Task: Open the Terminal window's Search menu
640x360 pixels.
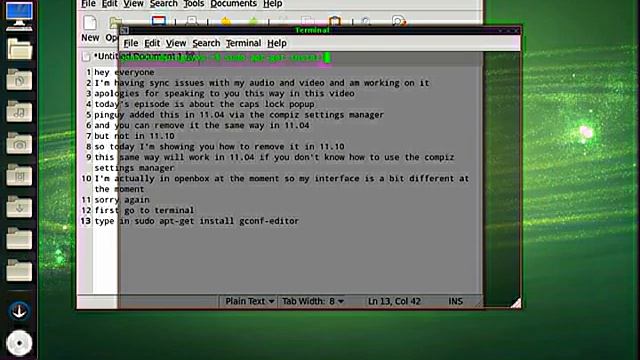Action: click(x=206, y=43)
